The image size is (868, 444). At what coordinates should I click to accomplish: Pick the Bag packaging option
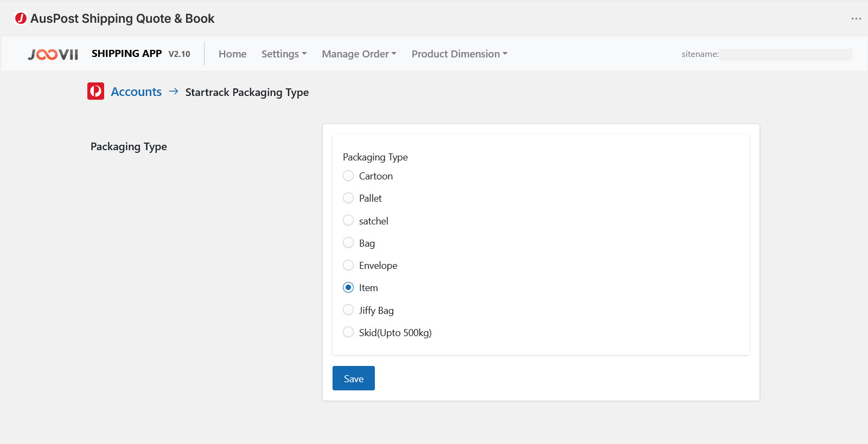click(x=348, y=243)
